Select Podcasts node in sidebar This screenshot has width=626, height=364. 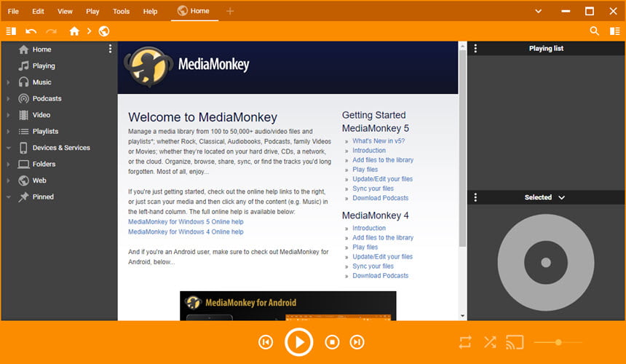tap(40, 98)
